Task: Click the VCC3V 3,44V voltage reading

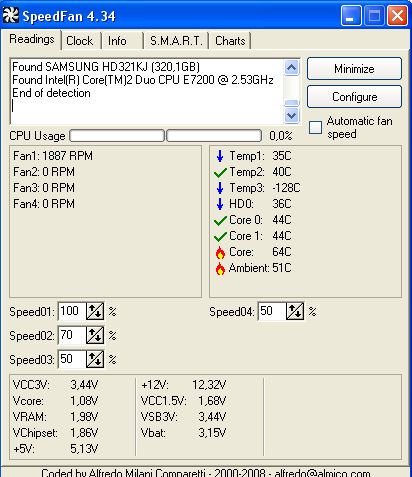Action: tap(55, 385)
